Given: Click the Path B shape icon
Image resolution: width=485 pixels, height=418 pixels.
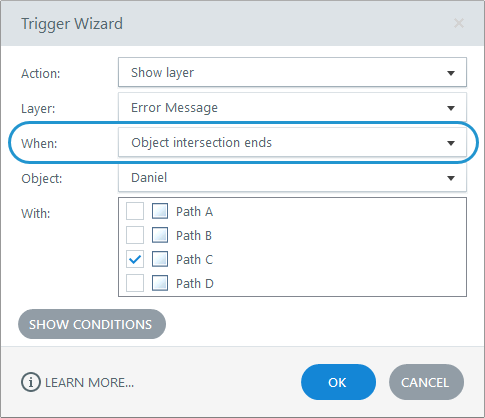Looking at the screenshot, I should point(160,235).
